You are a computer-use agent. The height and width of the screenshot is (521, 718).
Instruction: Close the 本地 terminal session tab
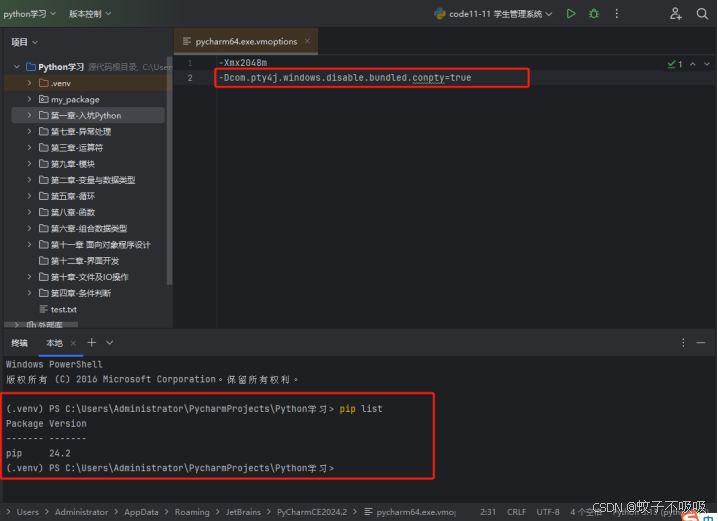(x=75, y=343)
